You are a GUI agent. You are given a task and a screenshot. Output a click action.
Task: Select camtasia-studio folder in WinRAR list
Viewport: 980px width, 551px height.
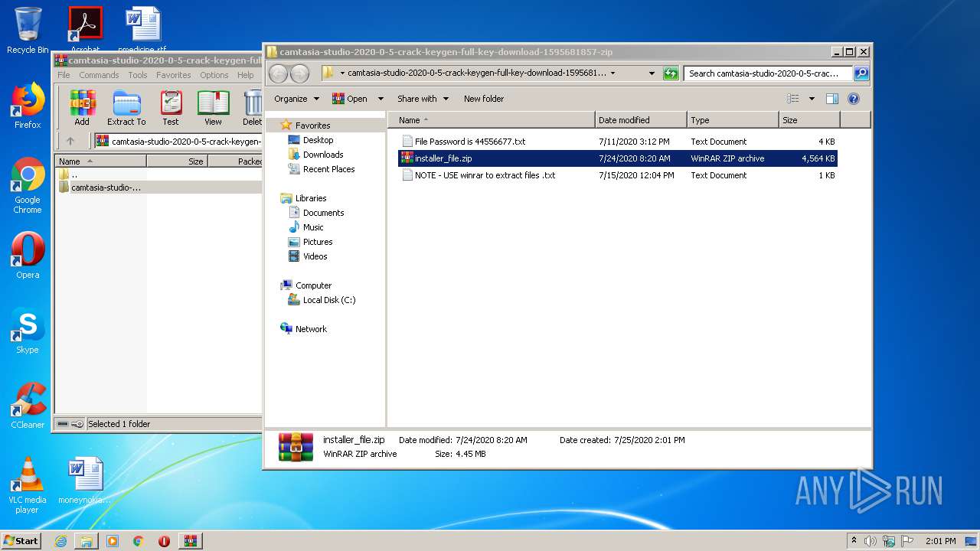point(106,187)
